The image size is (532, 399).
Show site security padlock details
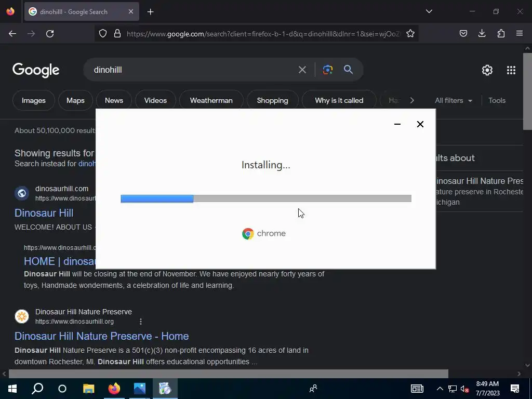[117, 33]
